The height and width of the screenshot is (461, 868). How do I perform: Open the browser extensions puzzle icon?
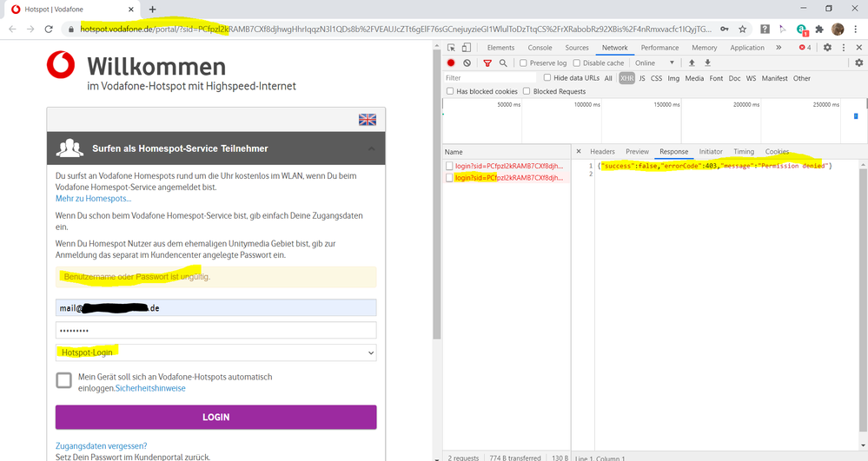point(819,30)
